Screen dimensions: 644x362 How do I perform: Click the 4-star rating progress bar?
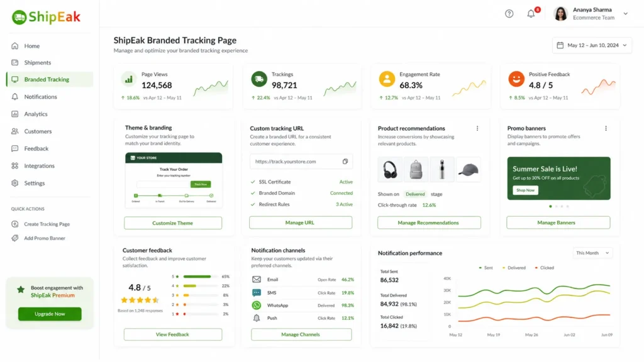201,286
